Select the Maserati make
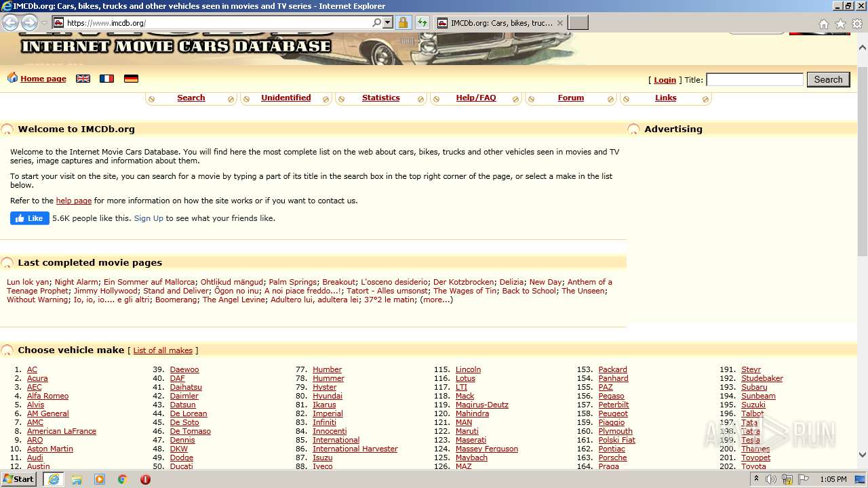 tap(471, 440)
